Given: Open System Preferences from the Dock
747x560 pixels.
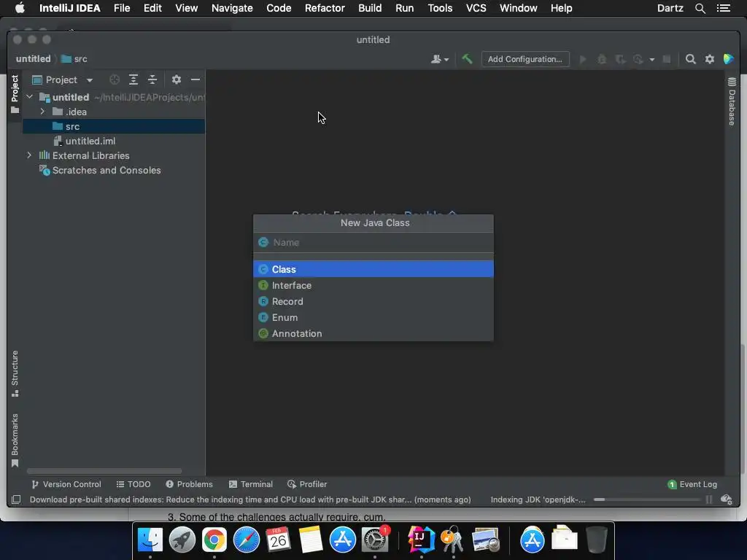Looking at the screenshot, I should [x=375, y=540].
